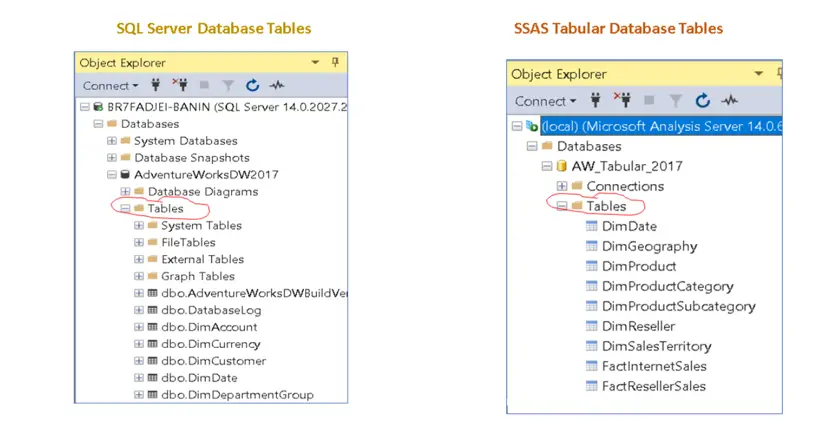This screenshot has height=430, width=831.
Task: Click the disconnect icon in SSAS Object Explorer
Action: (x=621, y=100)
